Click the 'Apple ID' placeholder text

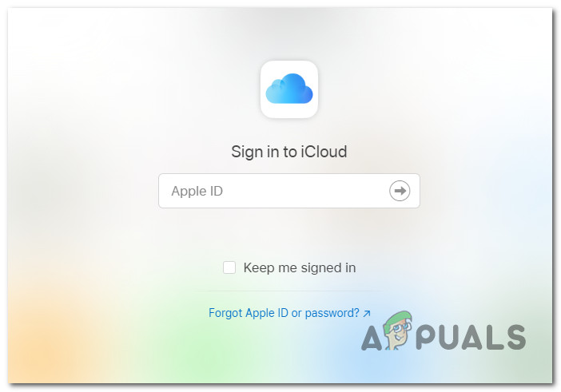[197, 191]
